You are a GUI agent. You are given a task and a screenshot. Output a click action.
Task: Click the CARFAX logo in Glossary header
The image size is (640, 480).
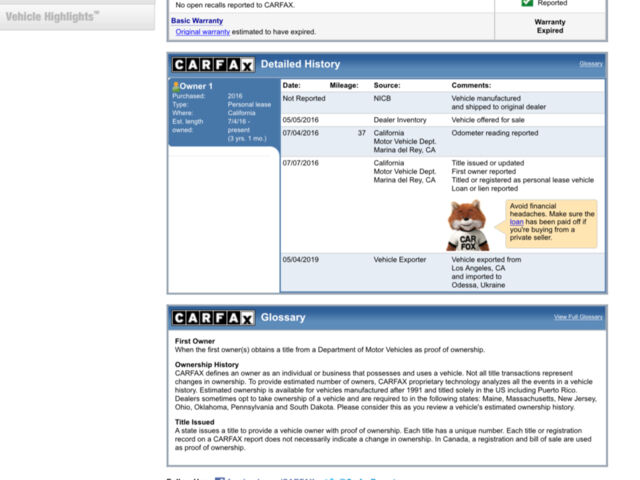[x=213, y=318]
